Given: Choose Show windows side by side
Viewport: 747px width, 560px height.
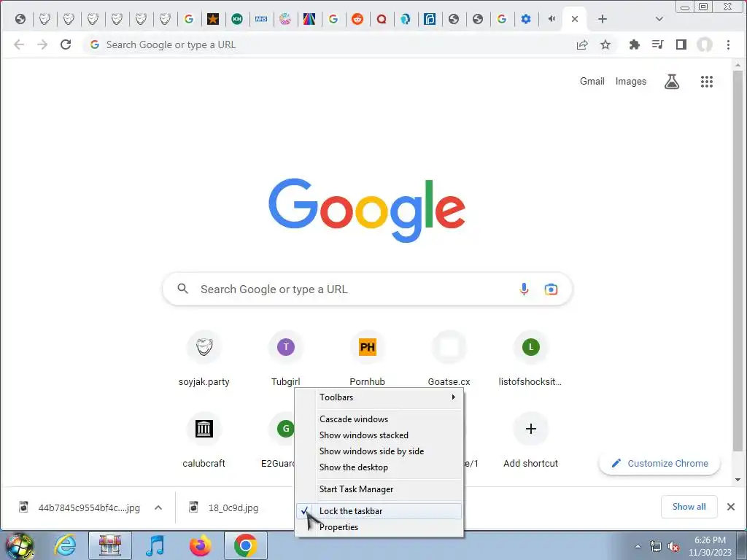Looking at the screenshot, I should point(379,451).
